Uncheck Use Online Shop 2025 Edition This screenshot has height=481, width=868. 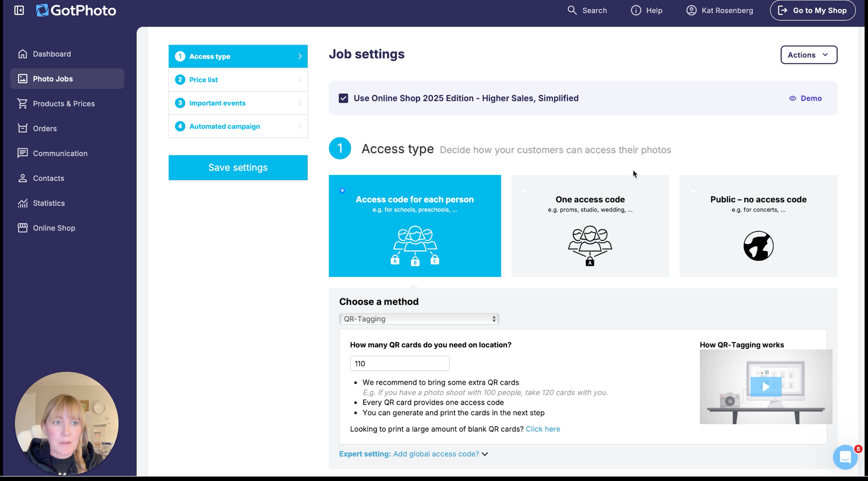click(343, 98)
